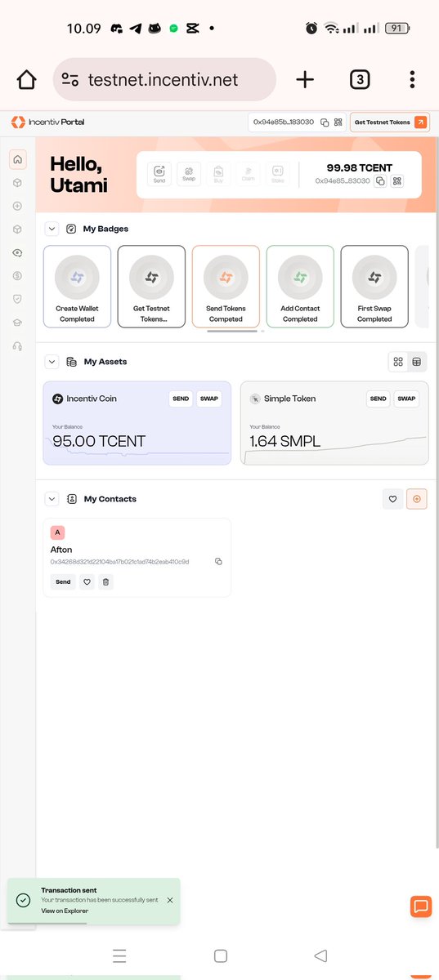
Task: Click the Incentiv Portal logo
Action: 47,122
